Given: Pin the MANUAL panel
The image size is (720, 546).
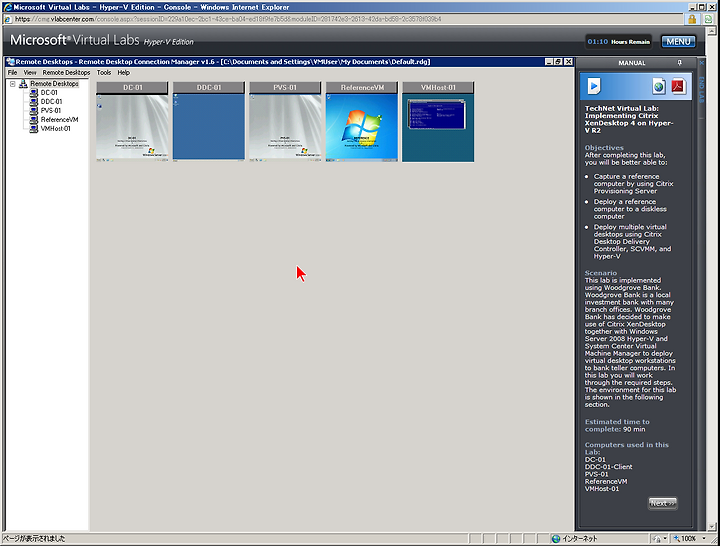Looking at the screenshot, I should coord(679,63).
